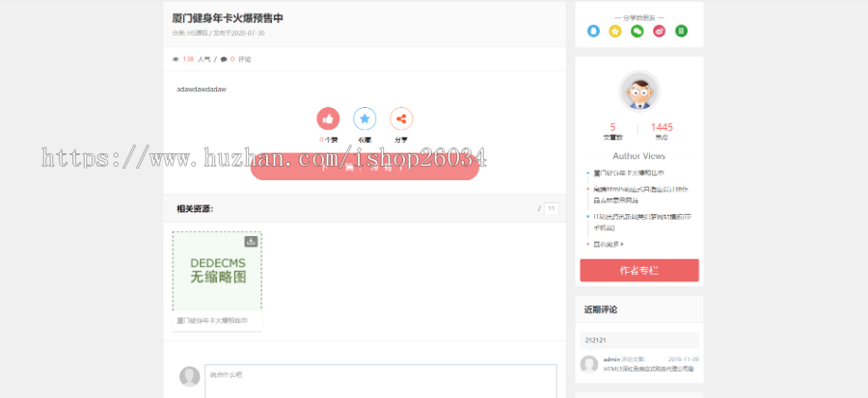Click the last green share icon
Viewport: 868px width, 398px height.
pyautogui.click(x=682, y=31)
